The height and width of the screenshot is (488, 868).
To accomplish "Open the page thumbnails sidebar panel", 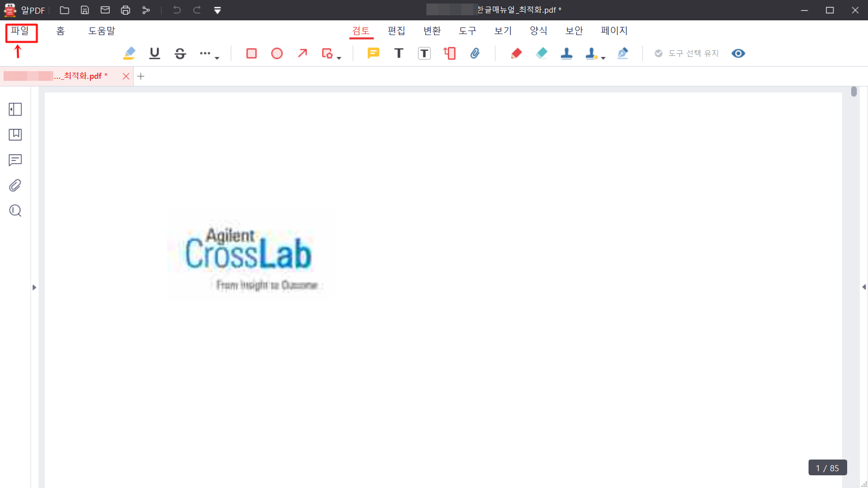I will (x=15, y=109).
